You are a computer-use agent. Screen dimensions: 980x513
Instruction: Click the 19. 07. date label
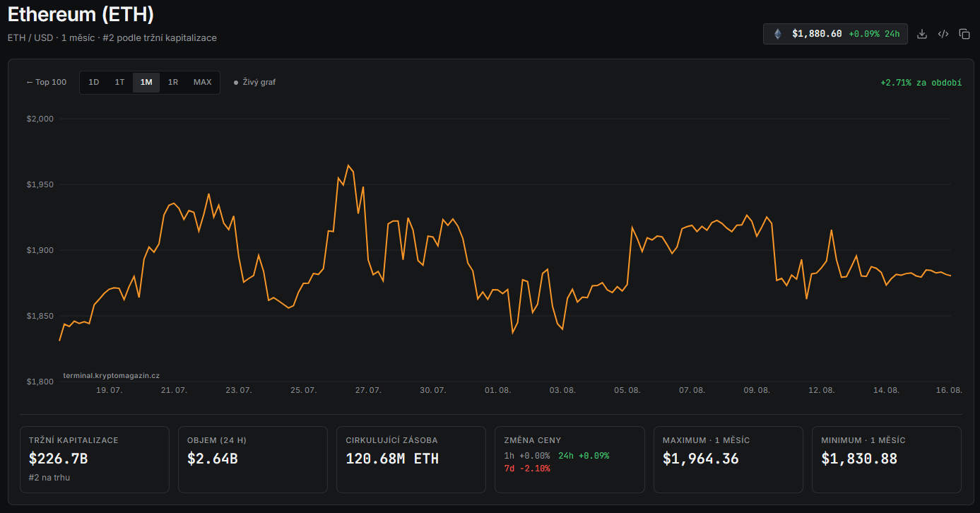pos(110,390)
